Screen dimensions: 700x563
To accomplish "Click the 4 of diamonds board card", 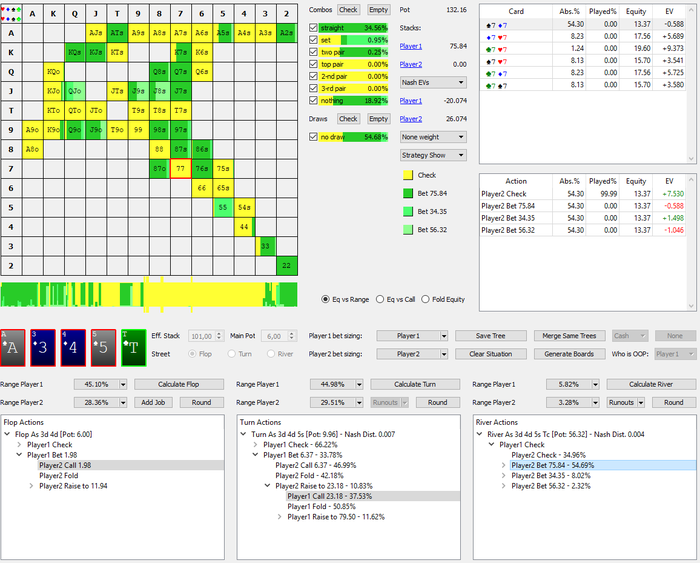I will coord(73,348).
